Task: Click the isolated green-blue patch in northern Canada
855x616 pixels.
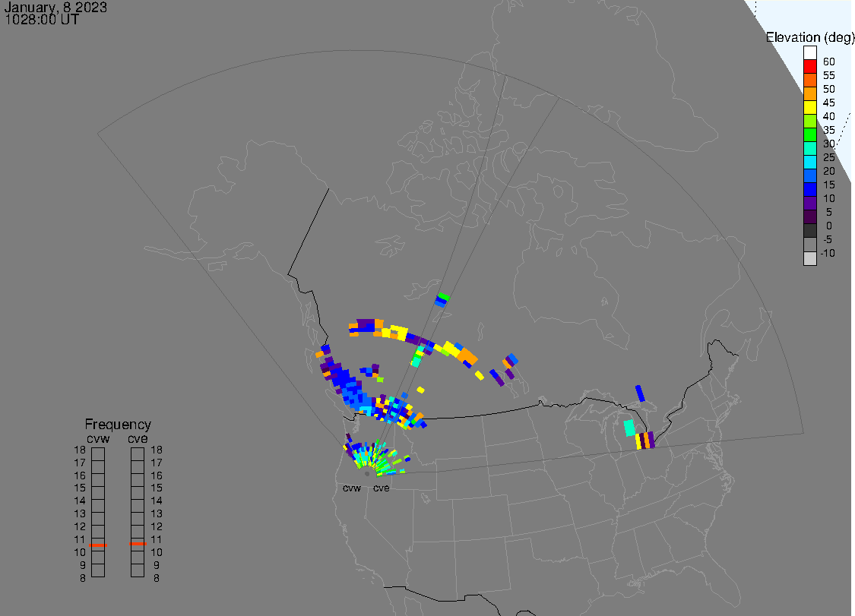Action: pos(442,300)
